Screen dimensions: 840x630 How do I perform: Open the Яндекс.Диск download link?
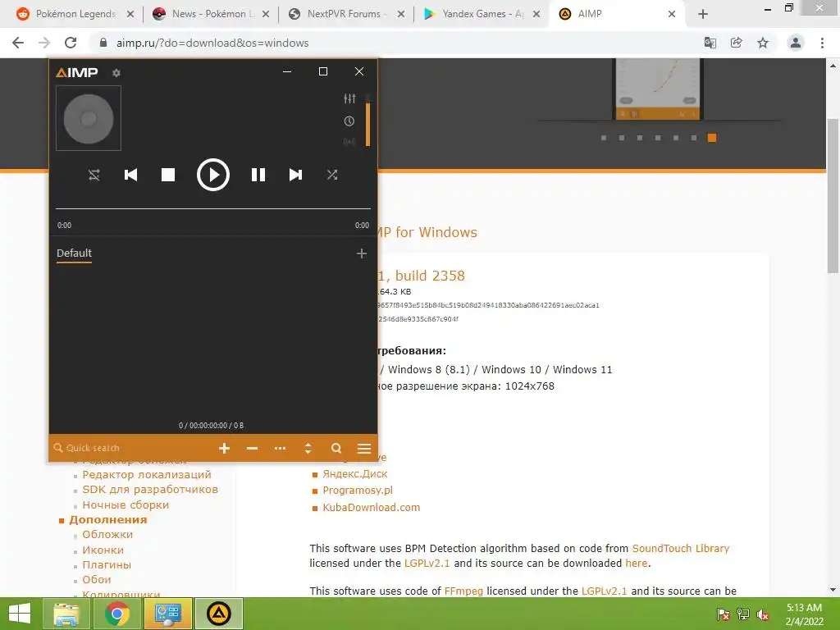pos(354,474)
